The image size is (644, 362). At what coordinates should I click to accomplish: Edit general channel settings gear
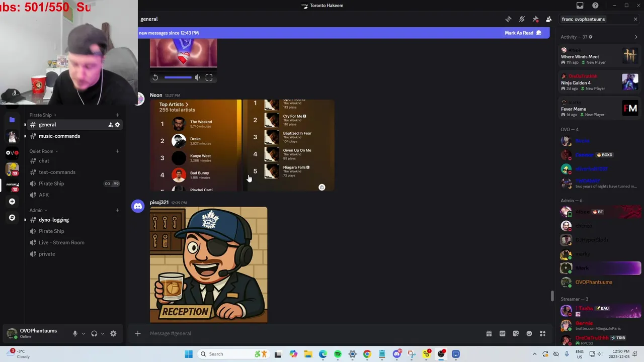click(x=118, y=125)
